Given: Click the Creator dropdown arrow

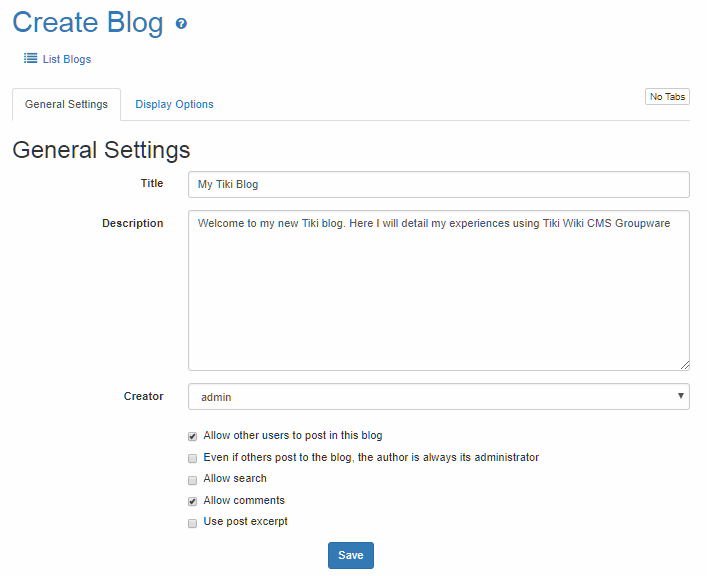Looking at the screenshot, I should (x=681, y=396).
